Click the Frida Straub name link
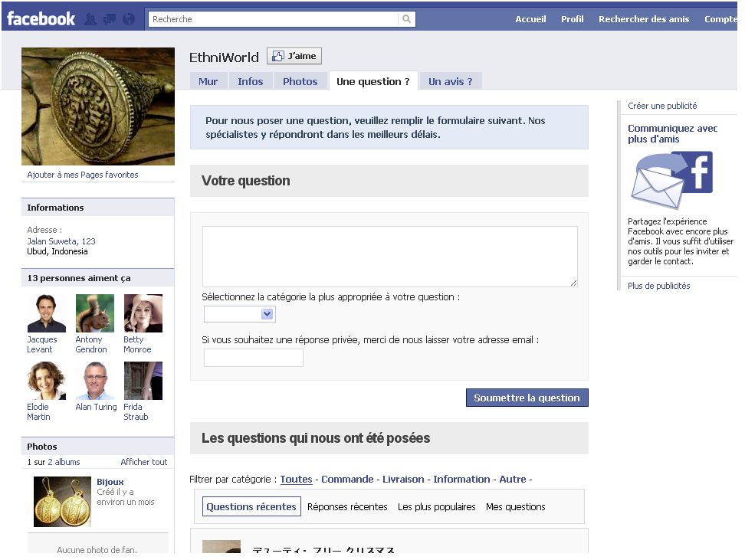Image resolution: width=745 pixels, height=560 pixels. click(x=136, y=412)
